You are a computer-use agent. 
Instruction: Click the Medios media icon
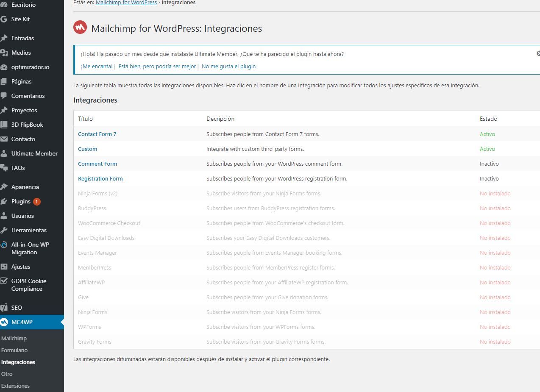[4, 53]
